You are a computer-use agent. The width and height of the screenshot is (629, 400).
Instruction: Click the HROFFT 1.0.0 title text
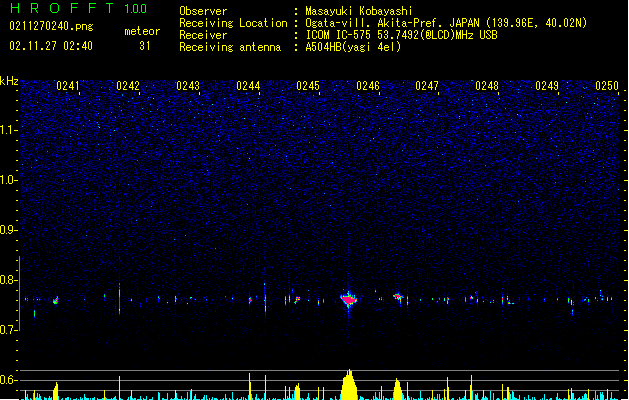(x=78, y=8)
